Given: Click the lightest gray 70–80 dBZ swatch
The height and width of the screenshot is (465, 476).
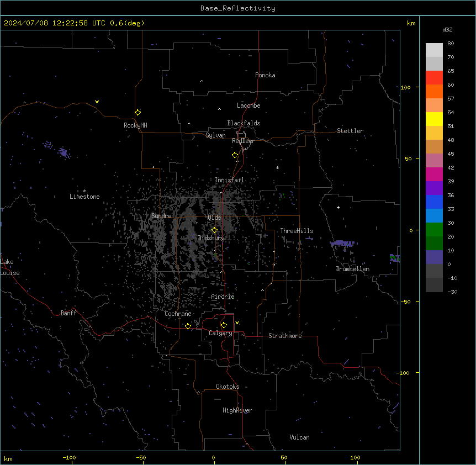Looking at the screenshot, I should tap(434, 50).
